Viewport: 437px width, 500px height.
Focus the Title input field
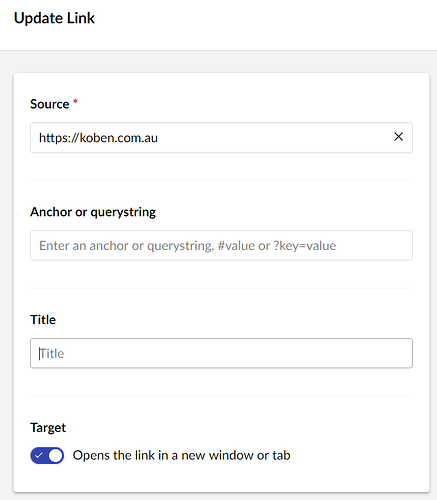point(221,353)
